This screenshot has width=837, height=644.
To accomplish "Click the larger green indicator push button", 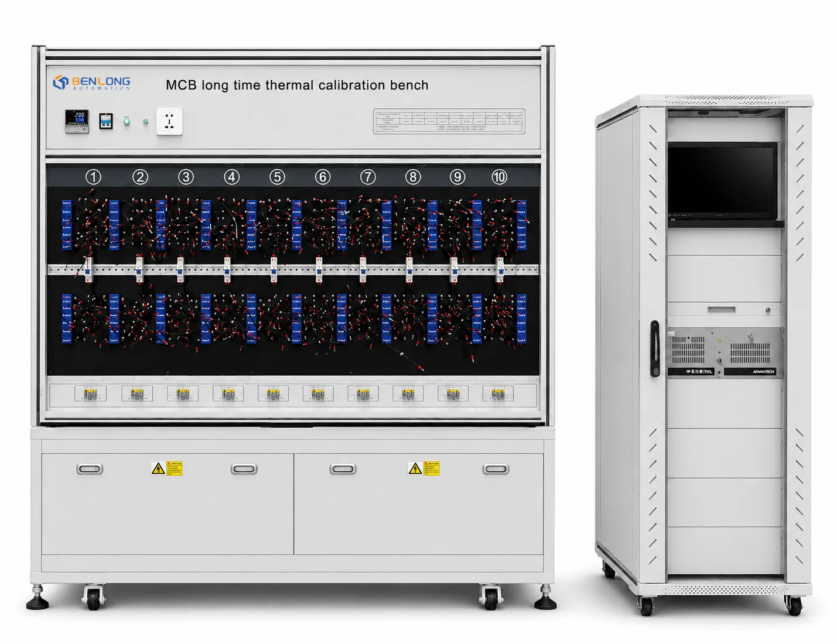I will pyautogui.click(x=127, y=121).
